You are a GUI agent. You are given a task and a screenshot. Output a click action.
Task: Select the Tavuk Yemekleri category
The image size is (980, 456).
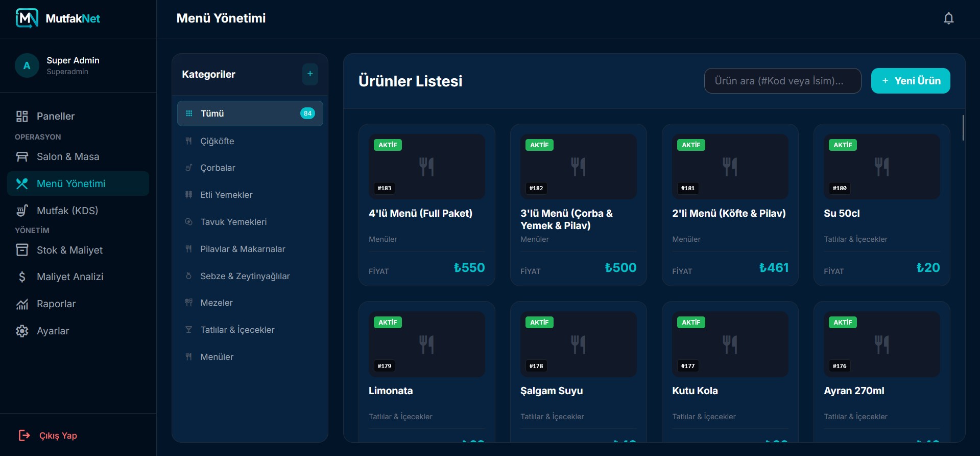pyautogui.click(x=250, y=222)
